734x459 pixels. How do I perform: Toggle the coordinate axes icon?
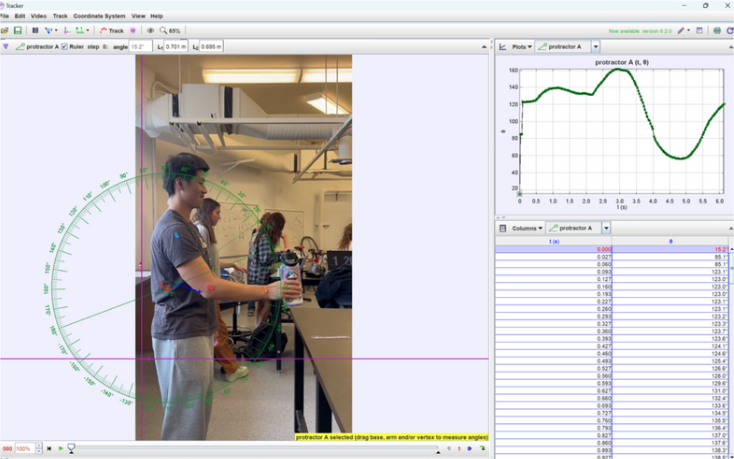[67, 30]
